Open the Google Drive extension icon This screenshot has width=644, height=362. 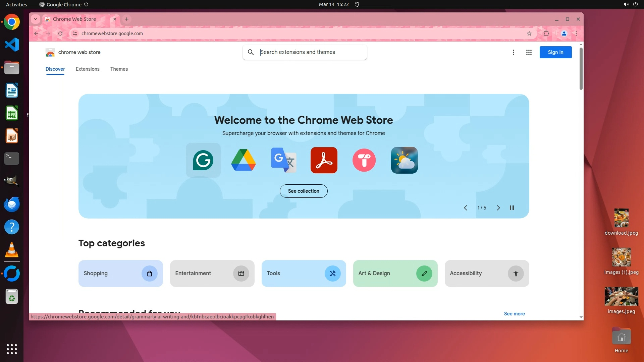point(244,160)
